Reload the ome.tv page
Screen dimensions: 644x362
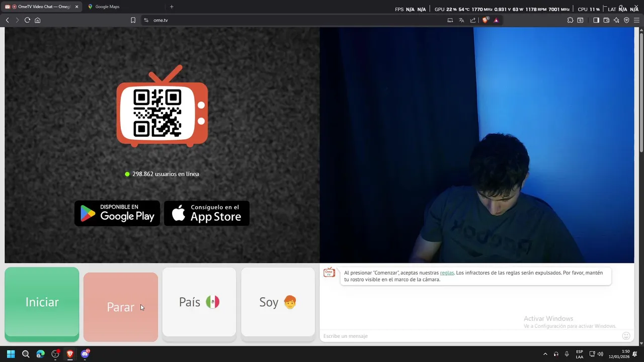pos(27,20)
